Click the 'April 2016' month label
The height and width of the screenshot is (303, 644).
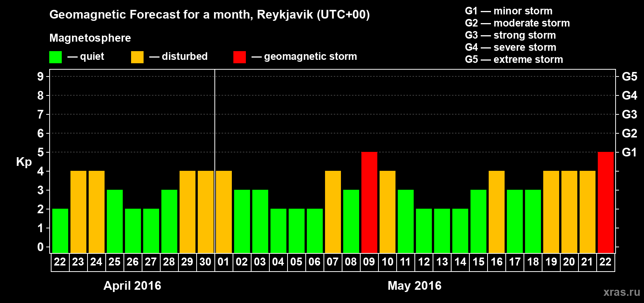tap(132, 286)
